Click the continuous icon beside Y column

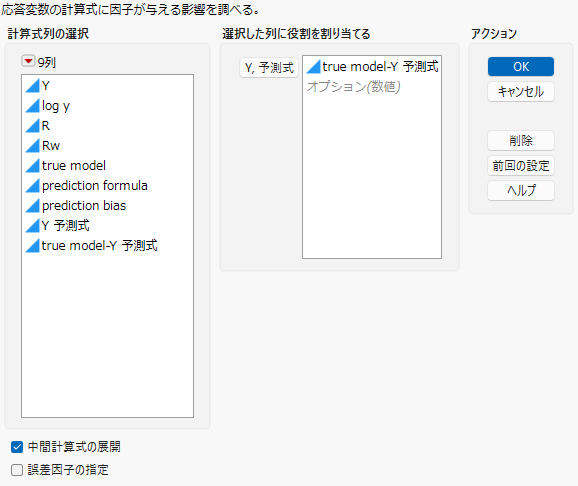point(32,86)
